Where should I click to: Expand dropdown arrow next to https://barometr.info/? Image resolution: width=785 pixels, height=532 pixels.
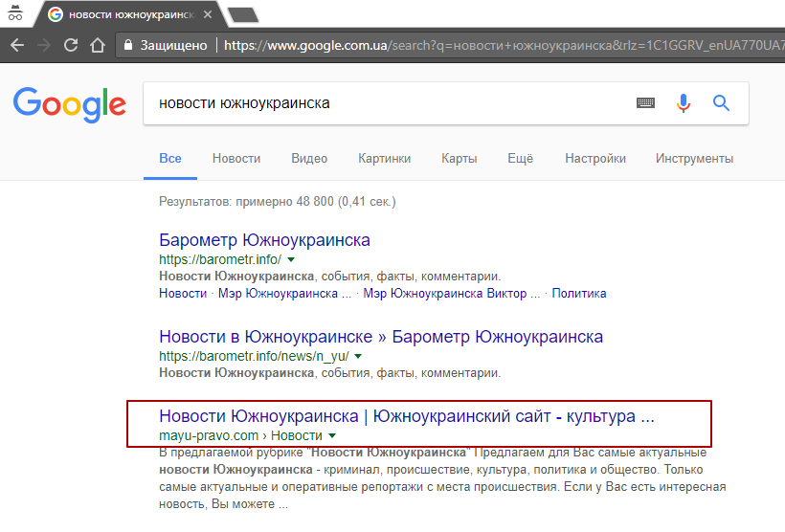pyautogui.click(x=291, y=259)
